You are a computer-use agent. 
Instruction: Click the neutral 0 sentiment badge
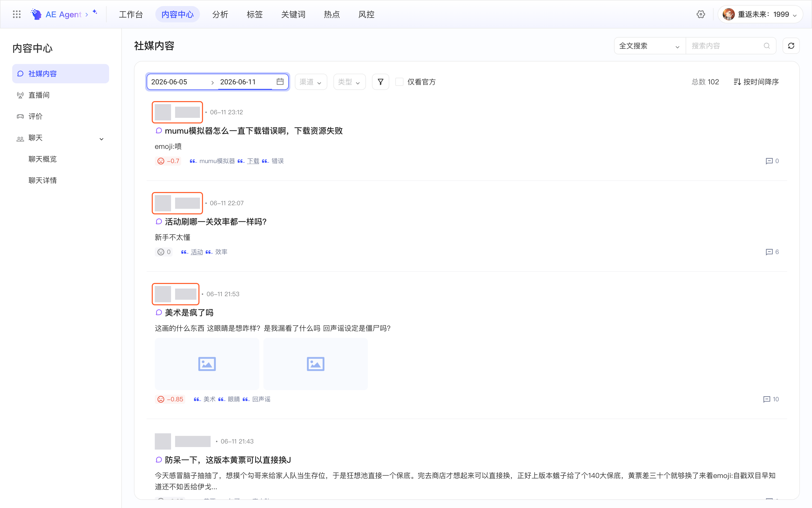pos(164,252)
